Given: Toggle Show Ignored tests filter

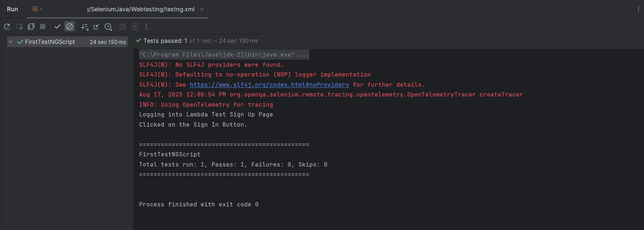Looking at the screenshot, I should [70, 26].
